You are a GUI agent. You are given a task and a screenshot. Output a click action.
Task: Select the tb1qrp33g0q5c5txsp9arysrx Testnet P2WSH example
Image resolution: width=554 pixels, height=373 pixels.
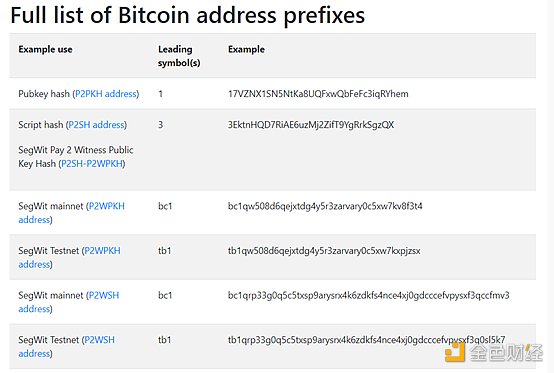366,340
